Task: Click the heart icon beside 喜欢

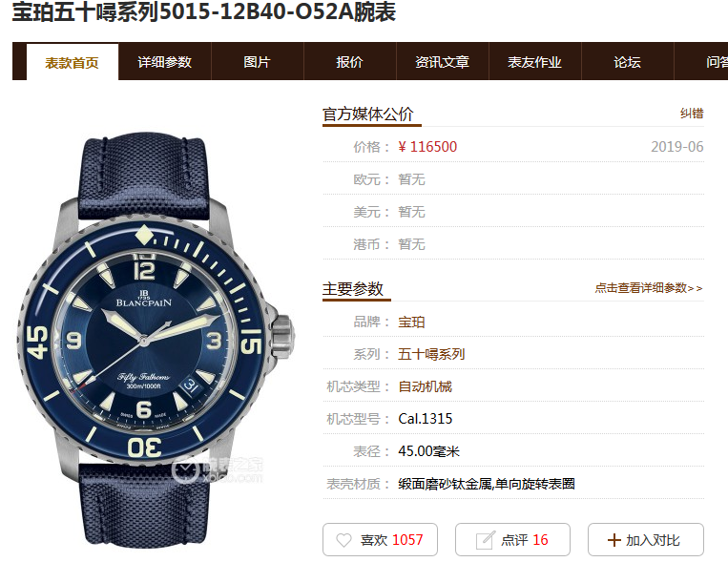Action: 344,540
